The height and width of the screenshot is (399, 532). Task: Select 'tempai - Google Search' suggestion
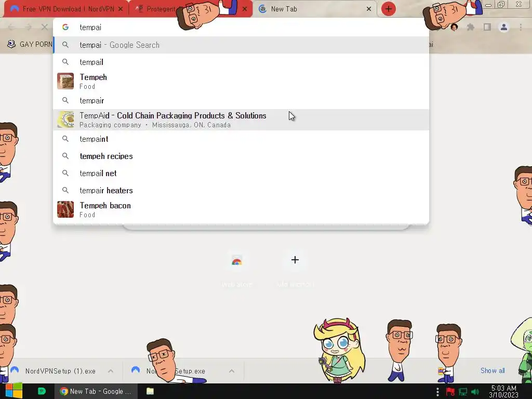coord(241,45)
